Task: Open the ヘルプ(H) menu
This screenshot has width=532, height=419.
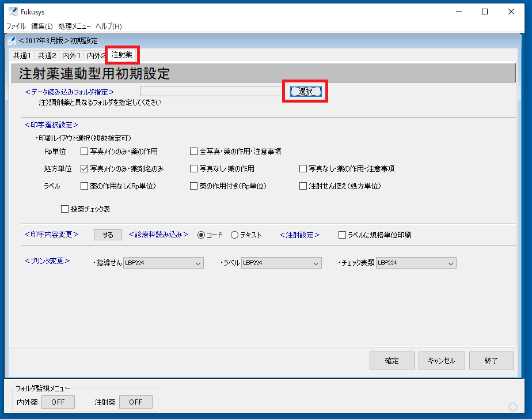Action: [x=109, y=26]
